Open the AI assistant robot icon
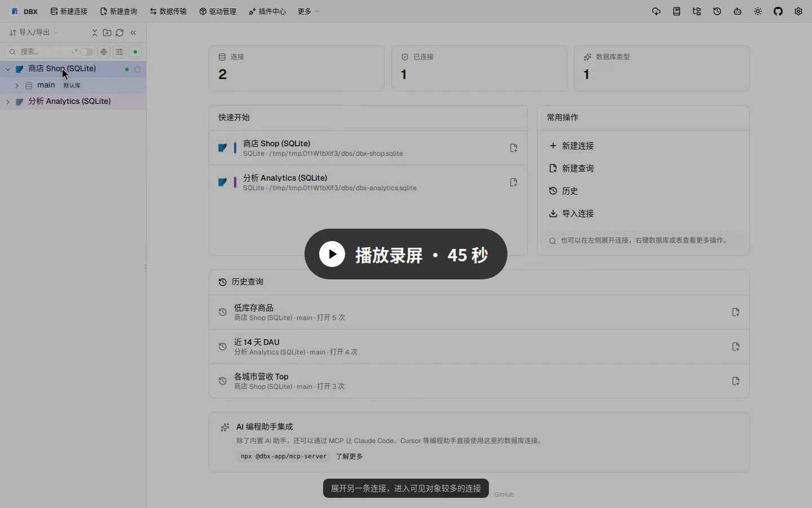812x508 pixels. point(738,11)
